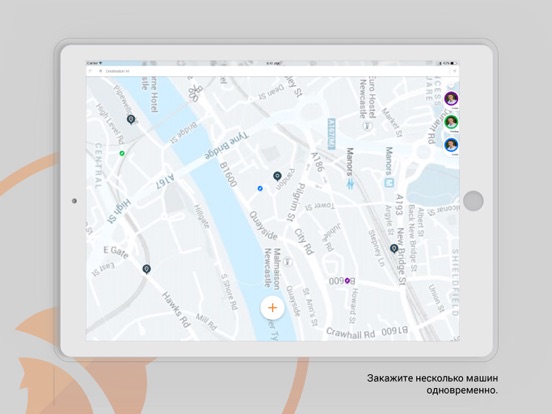Tap the Malmaison Newcastle hotel icon
Viewport: 552px width, 414px height.
[289, 262]
